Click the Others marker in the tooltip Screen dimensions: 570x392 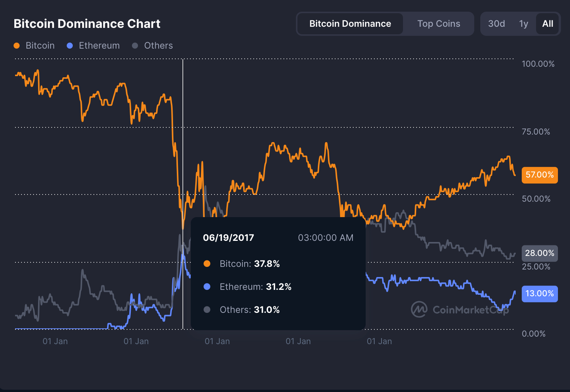[207, 310]
